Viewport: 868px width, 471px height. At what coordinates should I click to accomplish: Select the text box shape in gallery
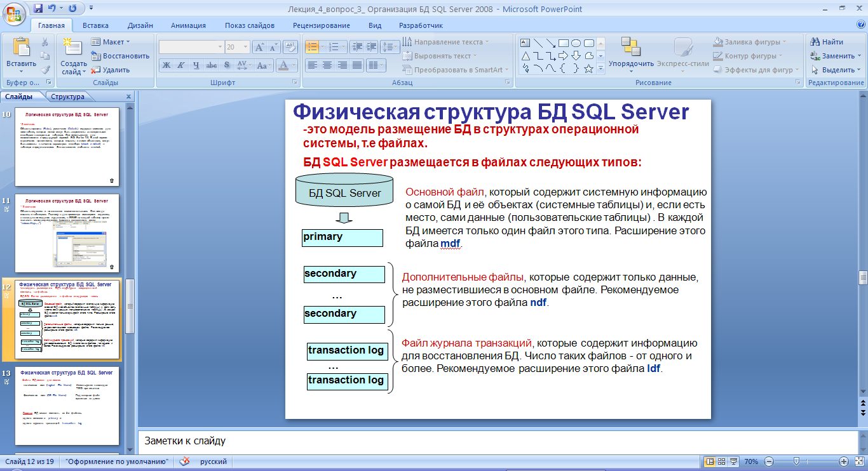click(525, 43)
